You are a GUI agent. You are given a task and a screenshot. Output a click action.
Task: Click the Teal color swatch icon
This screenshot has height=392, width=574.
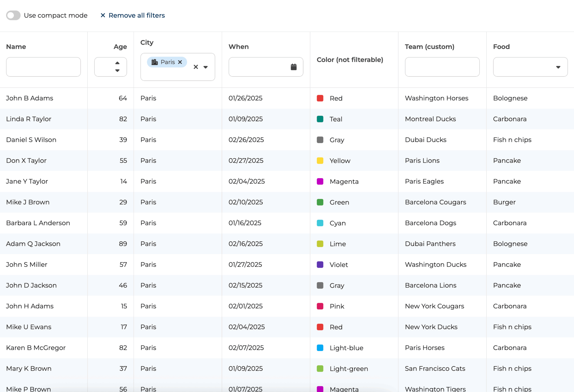(320, 119)
